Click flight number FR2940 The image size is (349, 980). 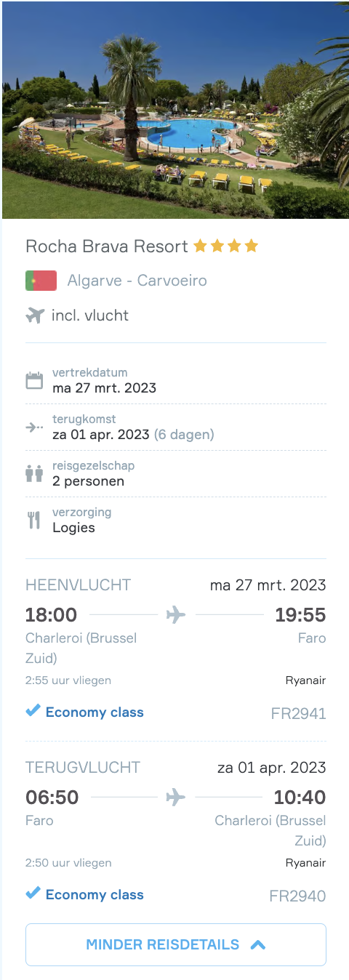pos(298,896)
